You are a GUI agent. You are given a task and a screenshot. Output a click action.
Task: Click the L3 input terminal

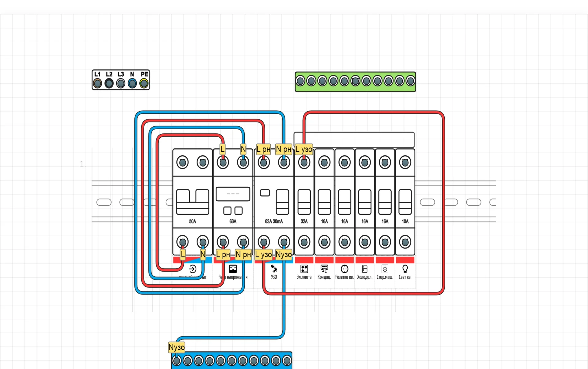[x=121, y=83]
